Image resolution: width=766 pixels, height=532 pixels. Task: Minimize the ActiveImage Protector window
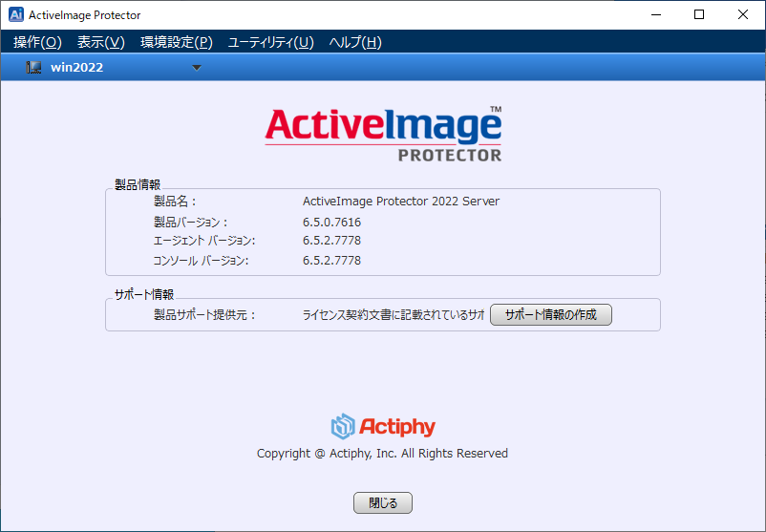click(x=656, y=14)
